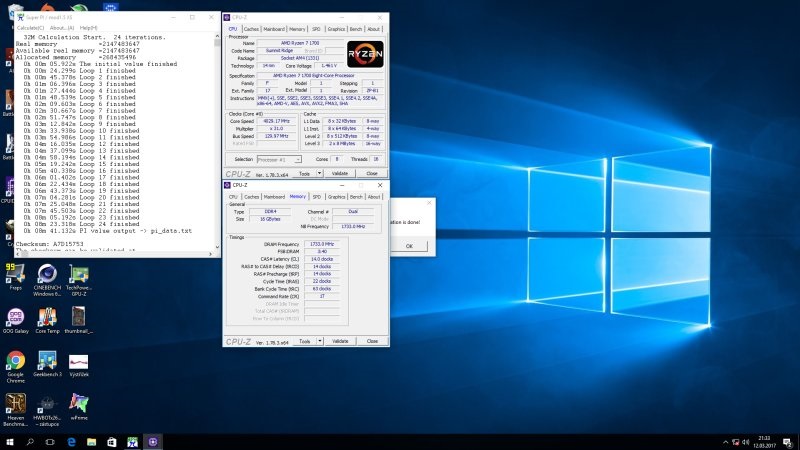Show hidden system tray icons chevron

[x=726, y=442]
